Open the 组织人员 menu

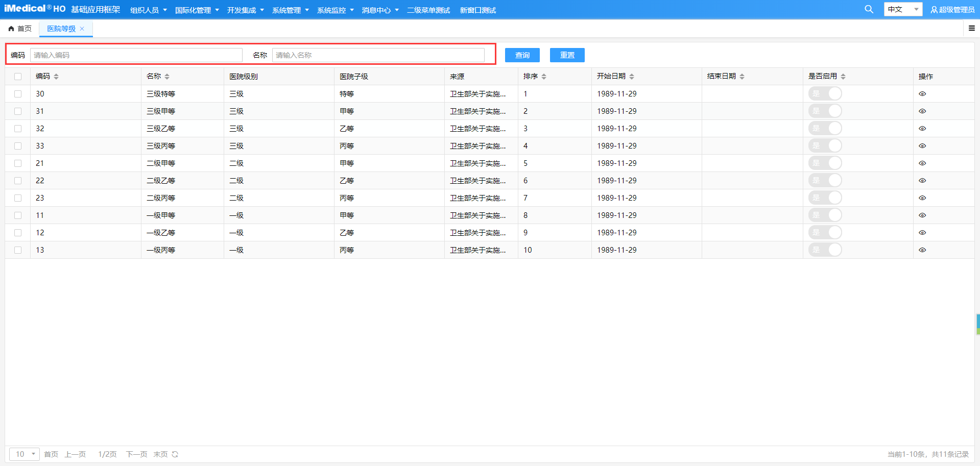(x=148, y=10)
